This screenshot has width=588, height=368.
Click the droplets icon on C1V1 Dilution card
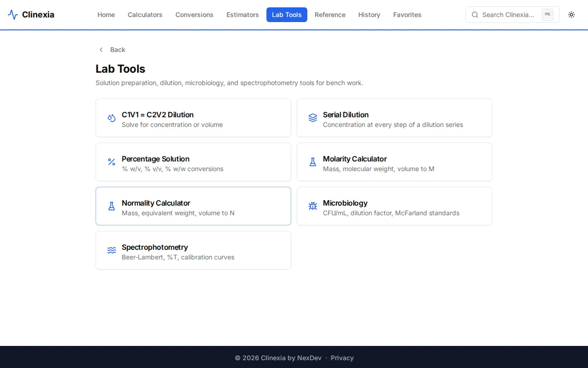112,118
